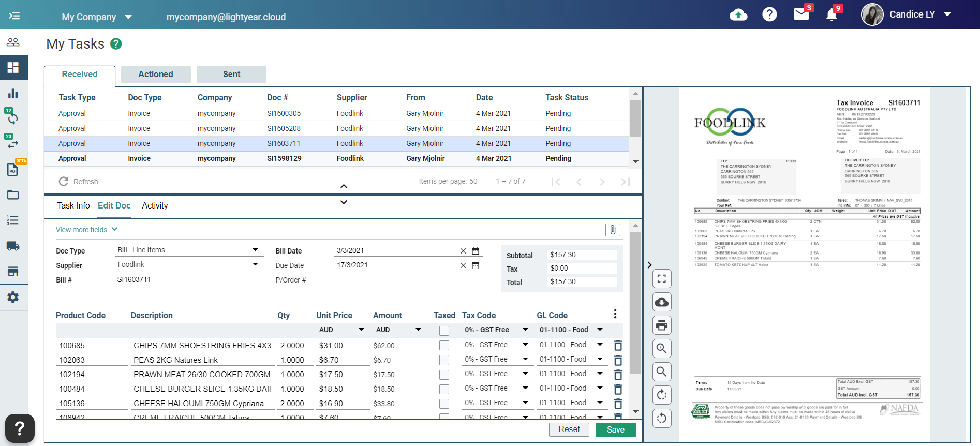Open the Activity tab
Viewport: 980px width, 446px height.
click(155, 206)
